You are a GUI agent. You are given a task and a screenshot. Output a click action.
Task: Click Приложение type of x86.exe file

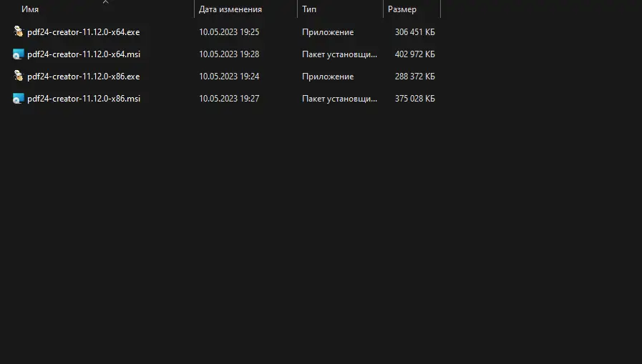(328, 77)
